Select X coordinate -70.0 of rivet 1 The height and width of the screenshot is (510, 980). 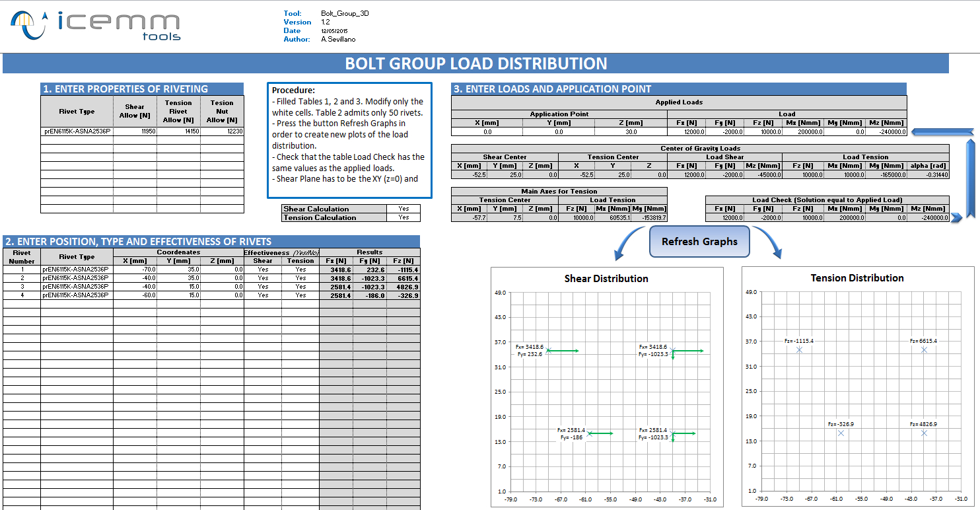135,270
